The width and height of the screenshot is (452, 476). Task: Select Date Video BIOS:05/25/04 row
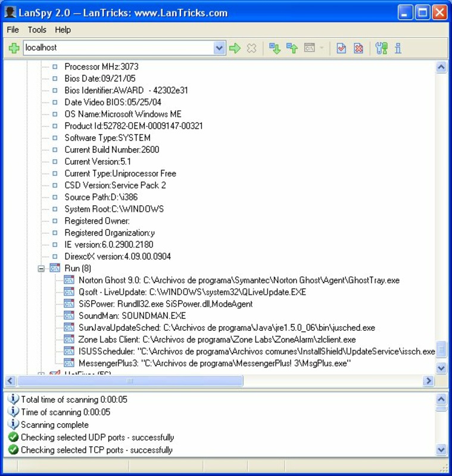tap(113, 102)
